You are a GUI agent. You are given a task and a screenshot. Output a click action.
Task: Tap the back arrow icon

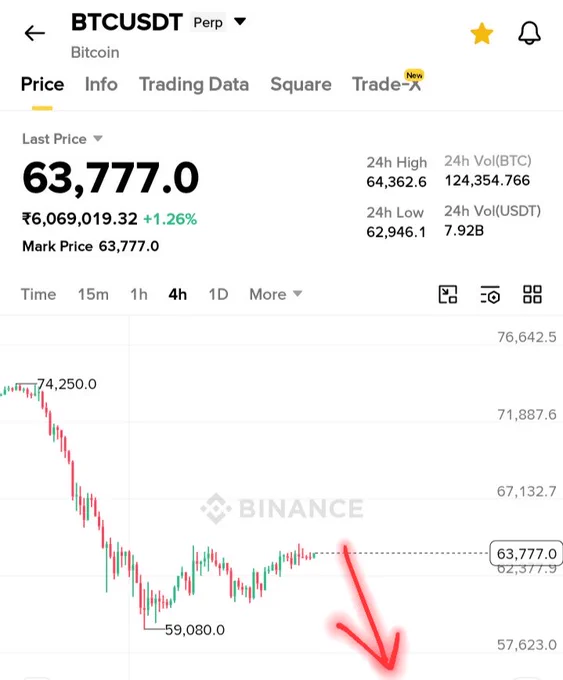click(35, 33)
